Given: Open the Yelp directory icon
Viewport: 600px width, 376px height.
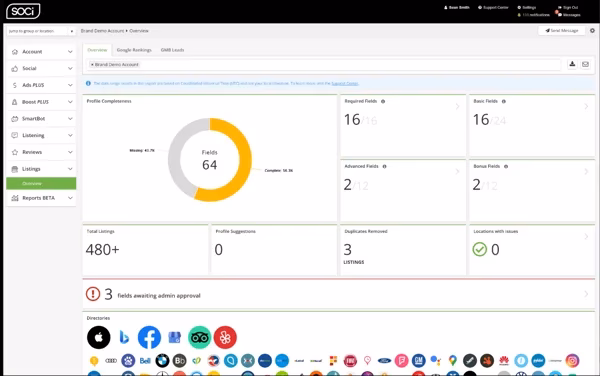Looking at the screenshot, I should click(225, 337).
